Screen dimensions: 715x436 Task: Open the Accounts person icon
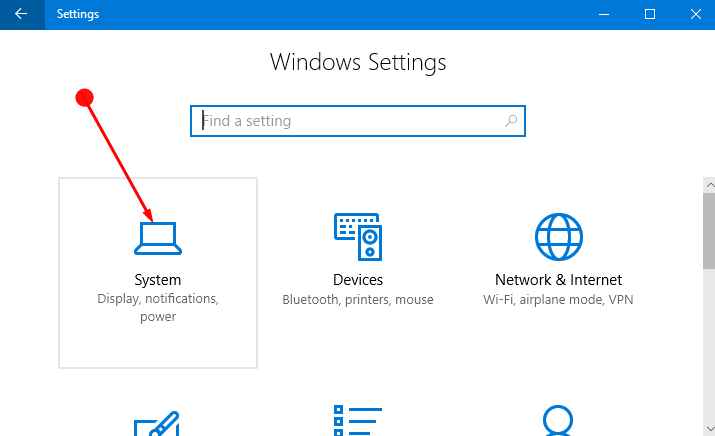558,420
